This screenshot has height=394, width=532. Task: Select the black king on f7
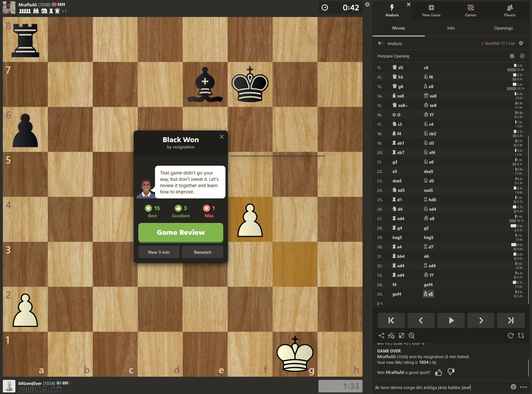[250, 85]
